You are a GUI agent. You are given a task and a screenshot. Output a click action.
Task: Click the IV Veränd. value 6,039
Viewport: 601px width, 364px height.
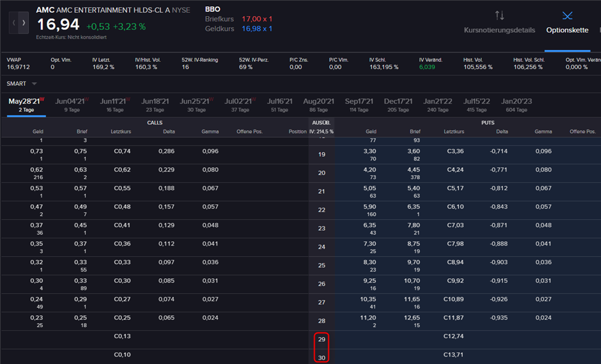pyautogui.click(x=427, y=67)
